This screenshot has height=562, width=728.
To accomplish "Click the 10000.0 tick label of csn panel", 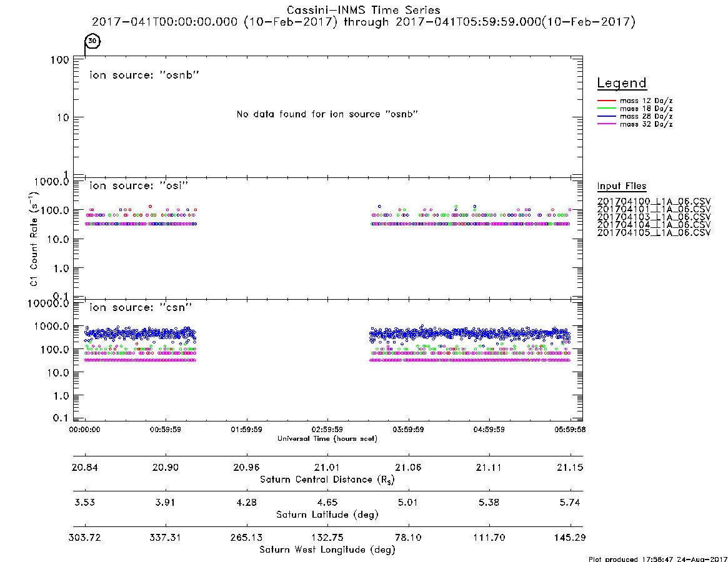I will (x=48, y=303).
